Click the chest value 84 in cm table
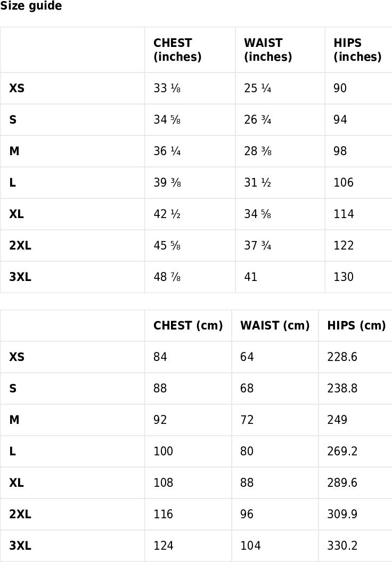Viewport: 392px width, 562px height. 160,357
